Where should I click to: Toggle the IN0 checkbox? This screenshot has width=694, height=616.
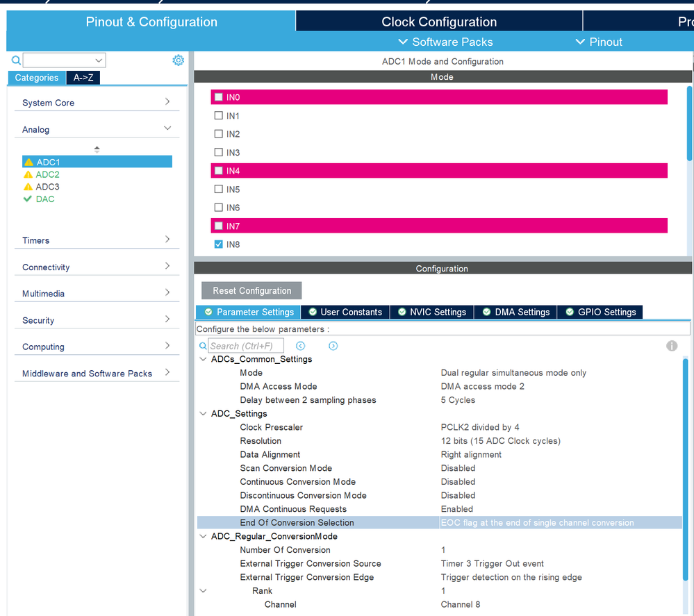218,97
